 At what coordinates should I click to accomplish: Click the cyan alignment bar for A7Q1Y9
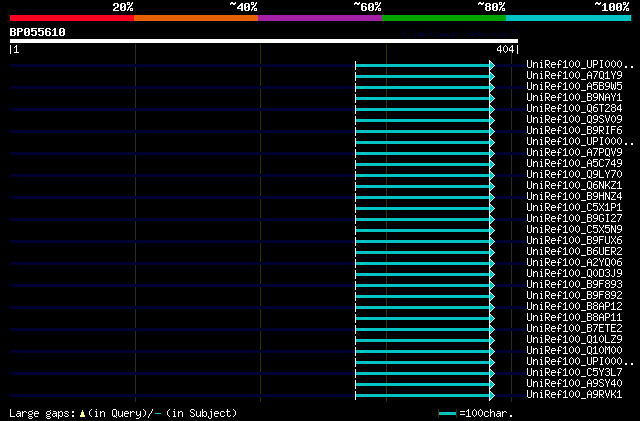(x=422, y=76)
